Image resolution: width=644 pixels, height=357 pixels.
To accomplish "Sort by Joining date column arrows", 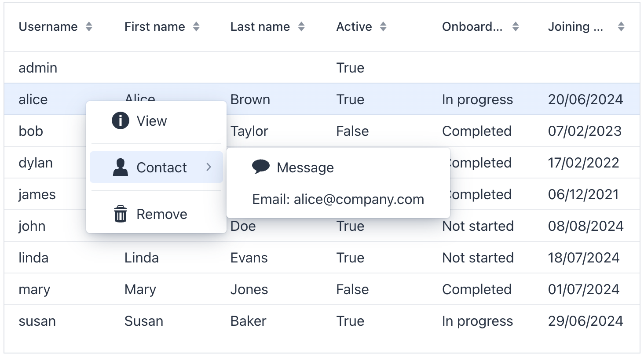I will pyautogui.click(x=621, y=27).
